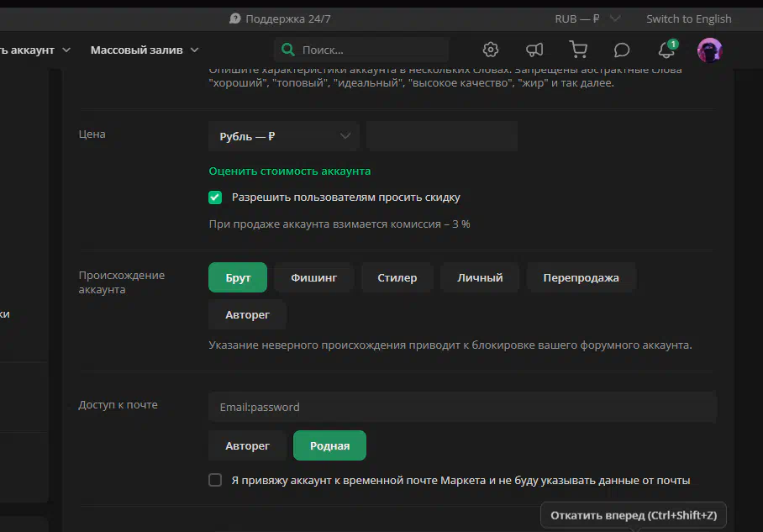Select Стилер account origin
763x532 pixels.
[397, 277]
